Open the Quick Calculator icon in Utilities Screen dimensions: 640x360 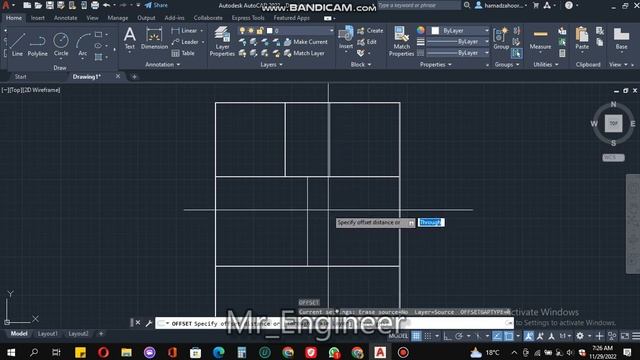pos(562,53)
